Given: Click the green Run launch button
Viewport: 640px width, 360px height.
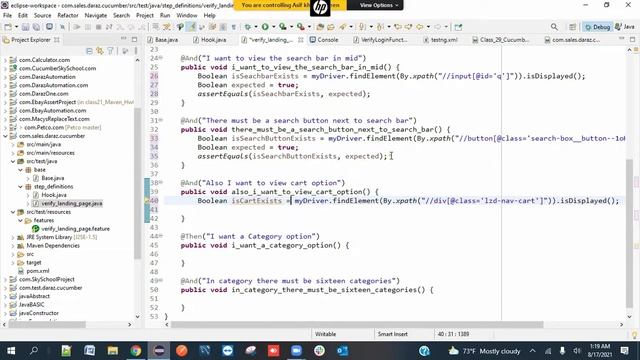Looking at the screenshot, I should coord(265,27).
